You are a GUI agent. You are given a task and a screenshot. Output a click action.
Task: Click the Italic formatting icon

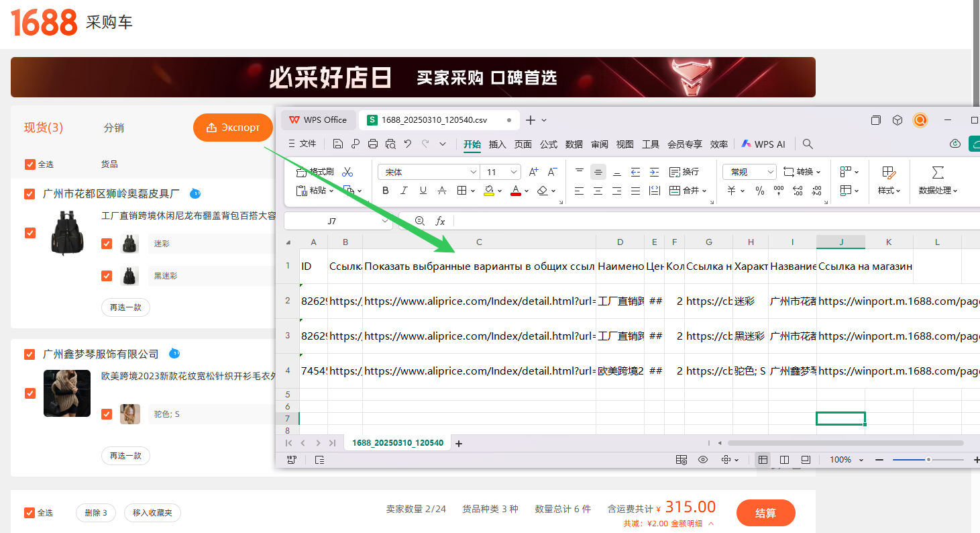click(x=404, y=191)
